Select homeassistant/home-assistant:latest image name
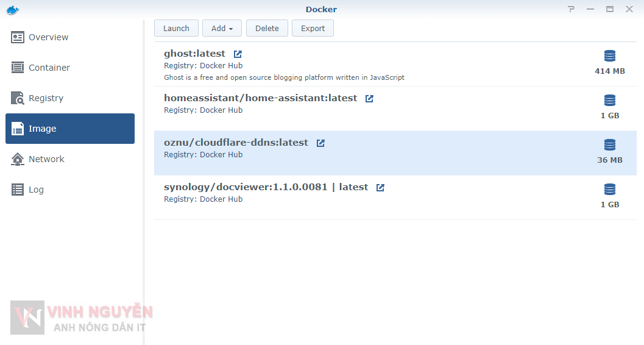Viewport: 644px width, 345px height. [260, 98]
